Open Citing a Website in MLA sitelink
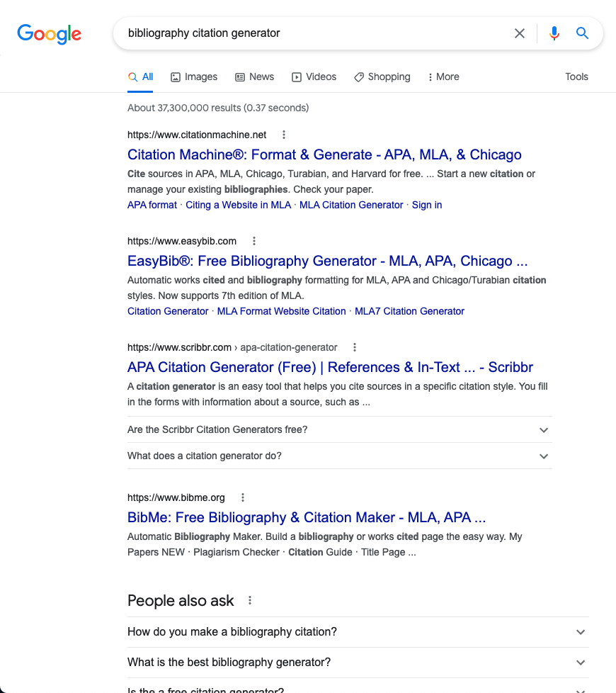This screenshot has width=616, height=693. coord(238,205)
